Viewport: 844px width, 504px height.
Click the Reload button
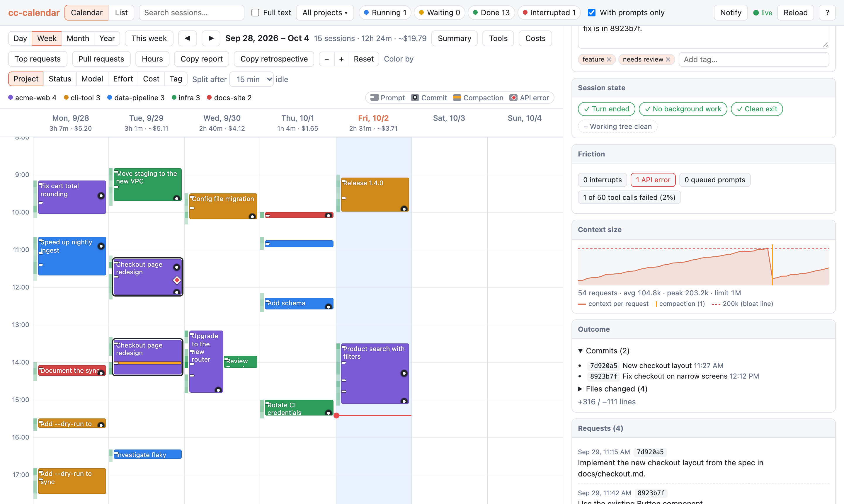tap(795, 13)
